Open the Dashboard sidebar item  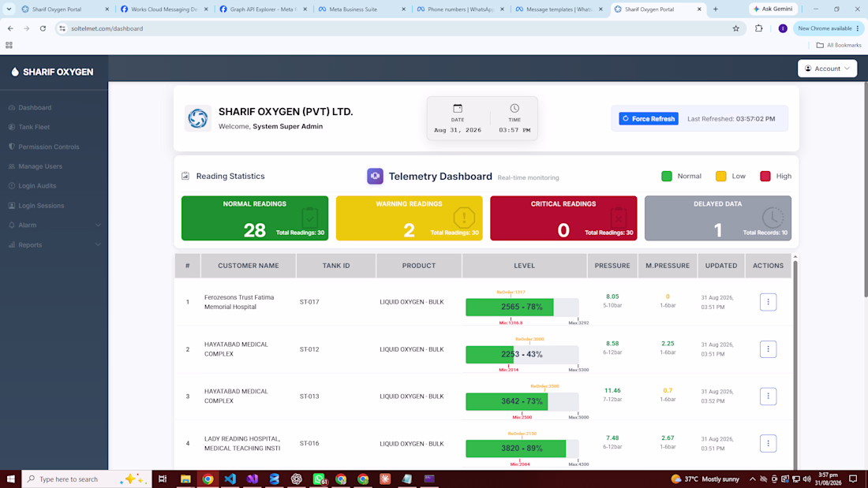pyautogui.click(x=30, y=107)
